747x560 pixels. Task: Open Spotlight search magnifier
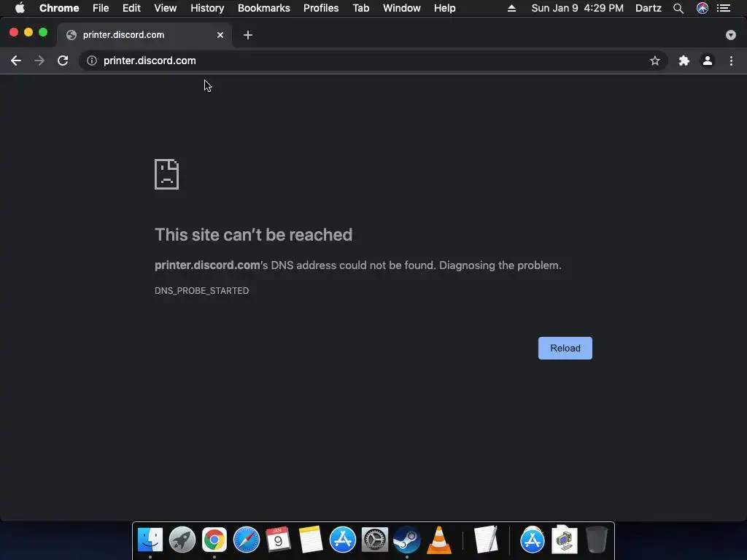pos(678,8)
